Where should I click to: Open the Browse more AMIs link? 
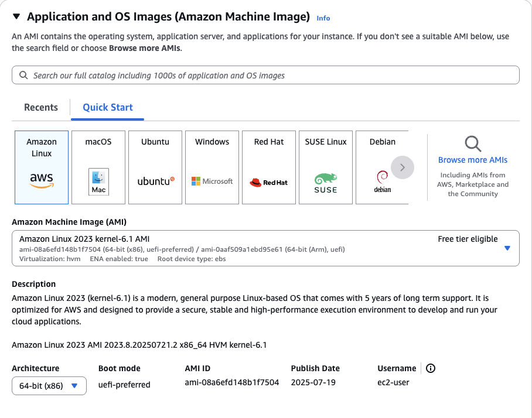(x=473, y=160)
